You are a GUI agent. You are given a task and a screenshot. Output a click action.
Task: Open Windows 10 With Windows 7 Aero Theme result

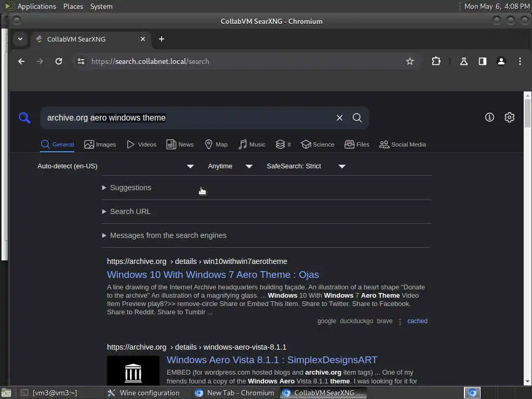tap(212, 274)
